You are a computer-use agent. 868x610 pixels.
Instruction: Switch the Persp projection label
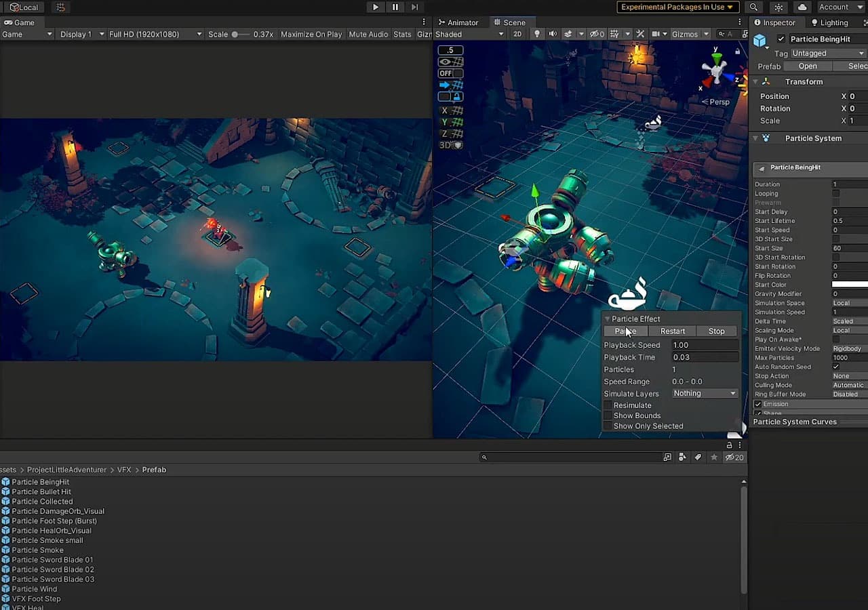(x=715, y=102)
